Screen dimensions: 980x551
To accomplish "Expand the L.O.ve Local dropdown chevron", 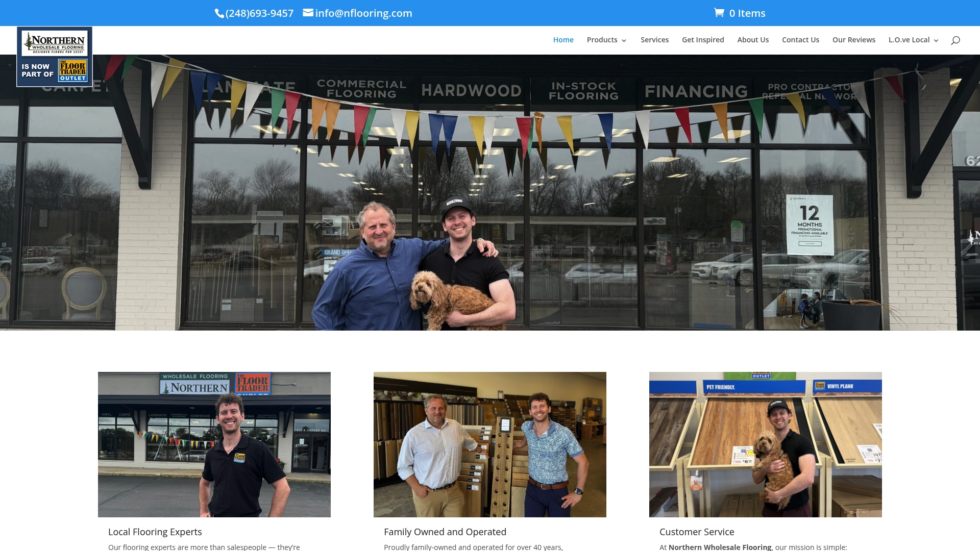I will pyautogui.click(x=936, y=41).
